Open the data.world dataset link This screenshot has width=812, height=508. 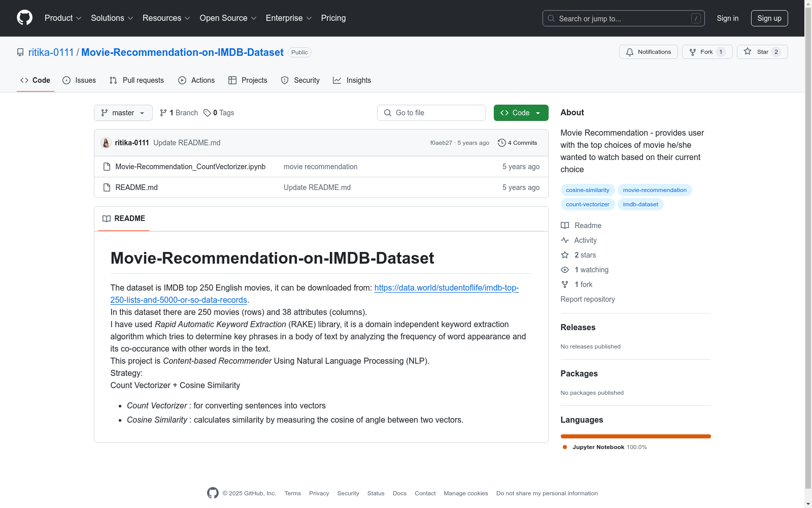click(x=315, y=294)
